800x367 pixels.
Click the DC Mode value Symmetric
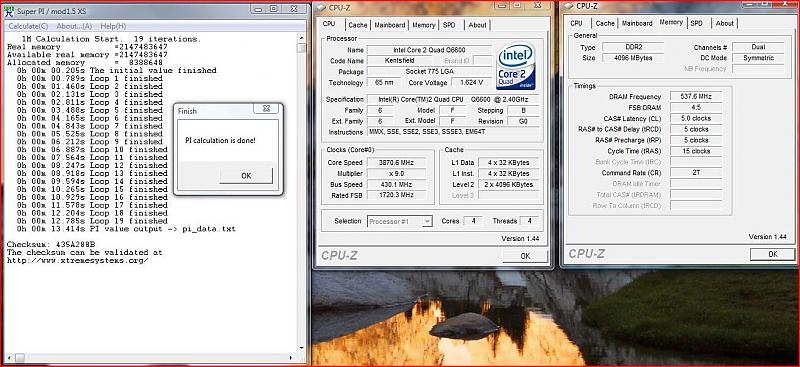pyautogui.click(x=758, y=58)
